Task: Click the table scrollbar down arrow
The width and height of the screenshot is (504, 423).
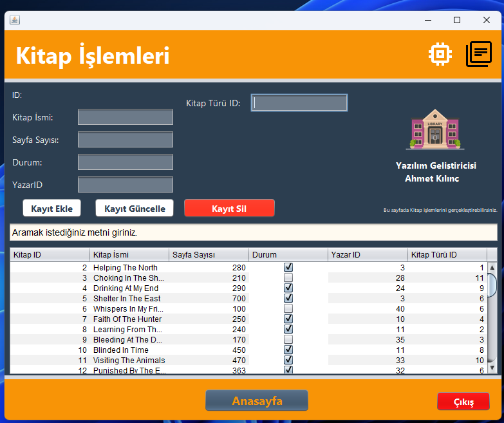Action: tap(492, 368)
